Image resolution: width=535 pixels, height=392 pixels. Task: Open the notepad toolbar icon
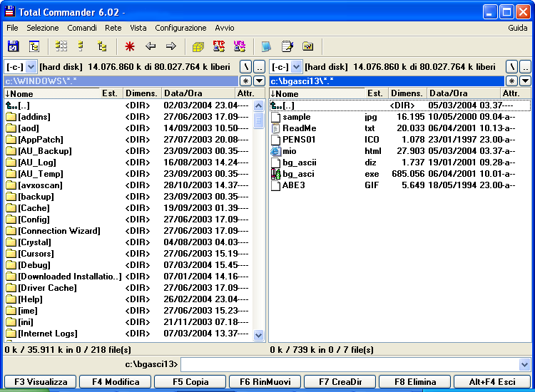(x=287, y=46)
